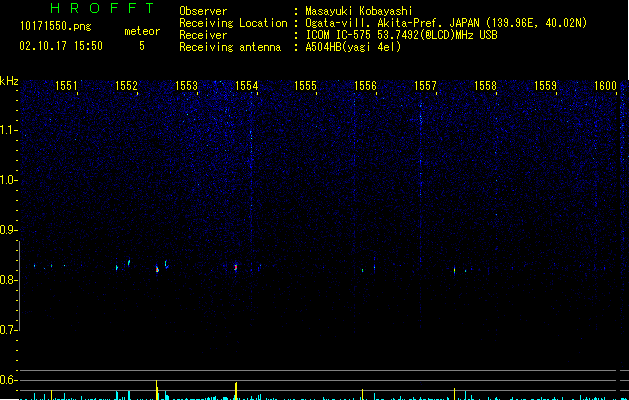Click the tallest yellow intensity spike
The width and height of the screenshot is (629, 400).
[156, 390]
